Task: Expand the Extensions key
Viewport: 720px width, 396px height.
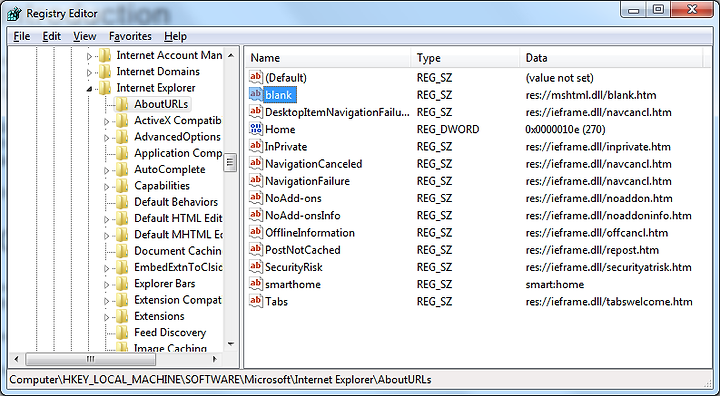Action: [x=107, y=317]
